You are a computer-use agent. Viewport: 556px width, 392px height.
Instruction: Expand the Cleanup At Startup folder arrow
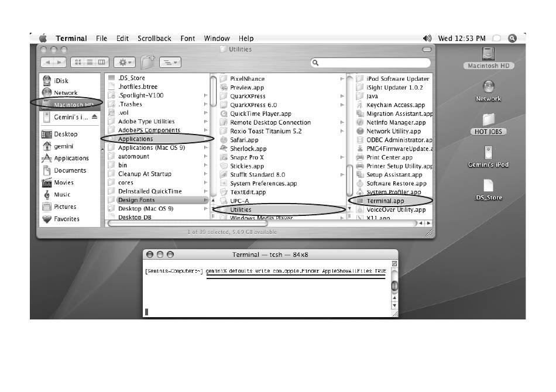click(205, 174)
